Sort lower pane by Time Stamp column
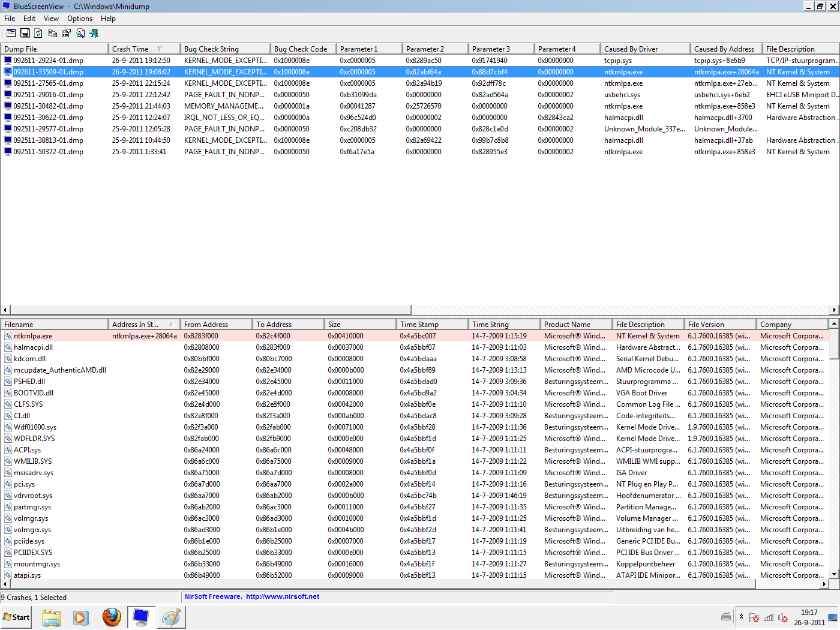Viewport: 840px width, 630px height. click(x=432, y=325)
